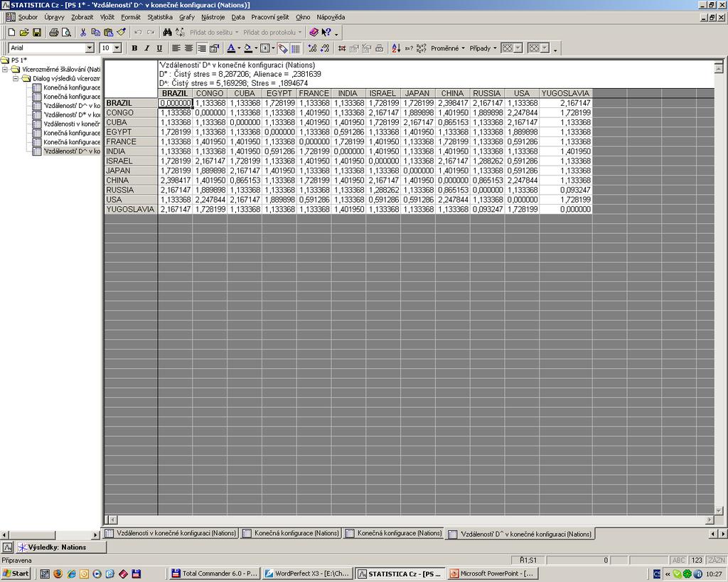Open the Grafy menu
The height and width of the screenshot is (582, 728).
pyautogui.click(x=187, y=17)
